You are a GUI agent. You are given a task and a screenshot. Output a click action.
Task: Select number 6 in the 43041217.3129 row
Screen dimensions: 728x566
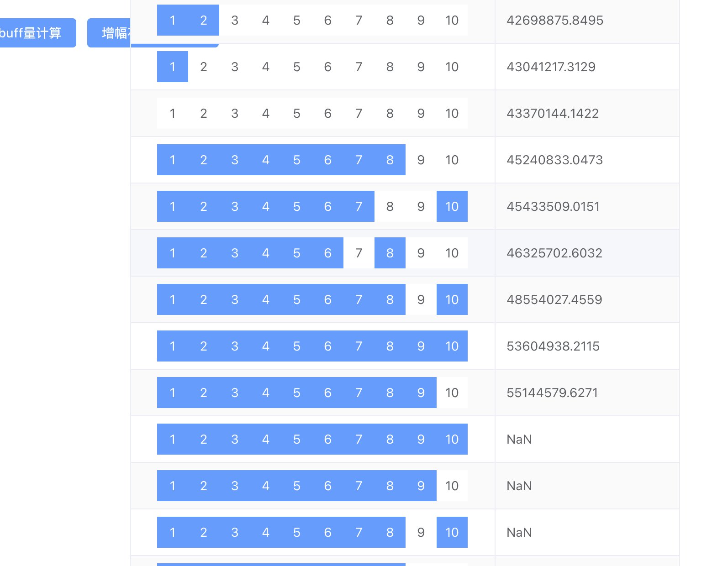pyautogui.click(x=328, y=67)
